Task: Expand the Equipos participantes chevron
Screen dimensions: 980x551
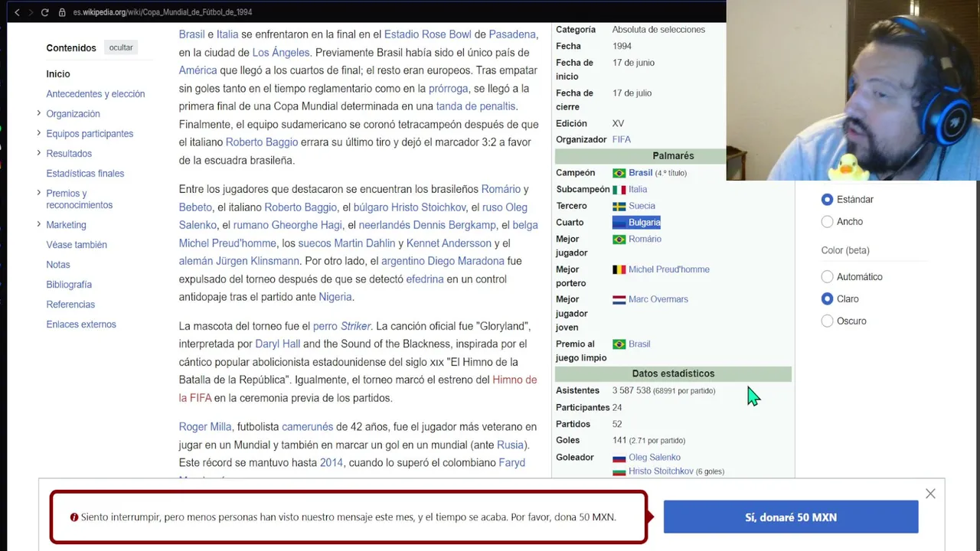Action: pyautogui.click(x=38, y=133)
